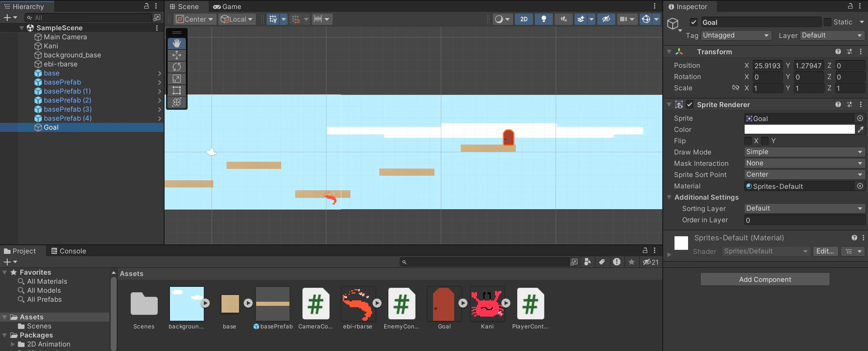Click the material Edit... button

click(825, 252)
